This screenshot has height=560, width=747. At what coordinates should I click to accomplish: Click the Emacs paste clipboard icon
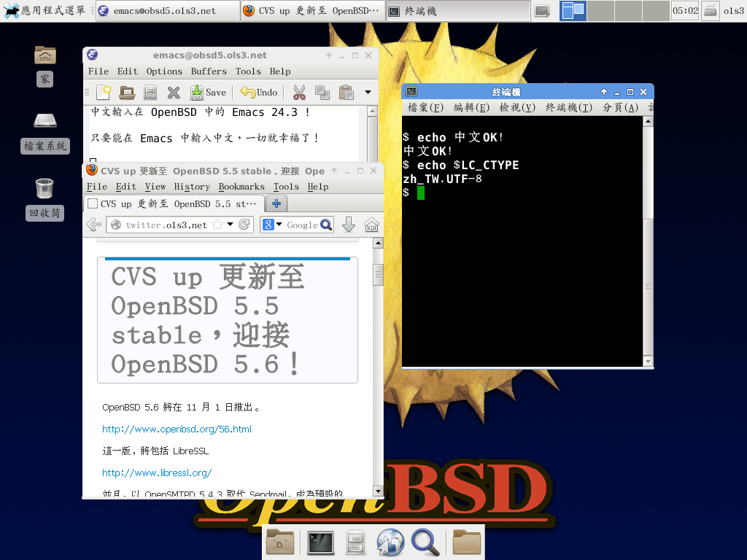point(346,92)
